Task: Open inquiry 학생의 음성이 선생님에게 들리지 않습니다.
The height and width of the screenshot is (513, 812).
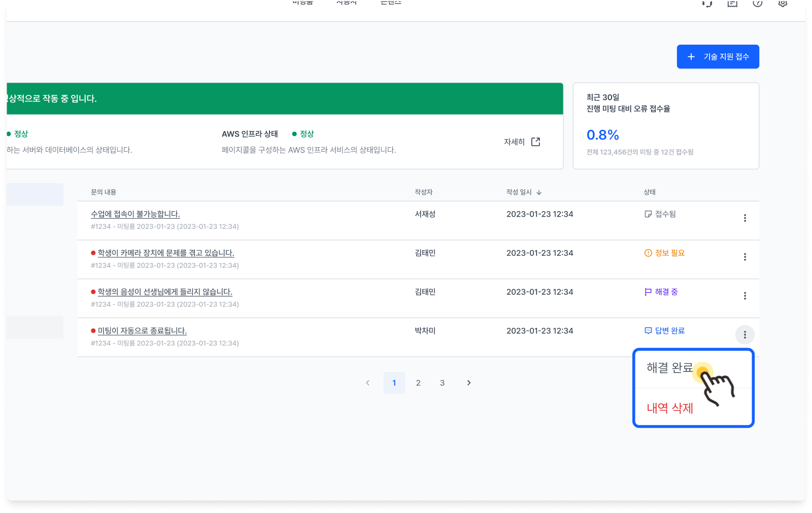Action: [x=165, y=292]
